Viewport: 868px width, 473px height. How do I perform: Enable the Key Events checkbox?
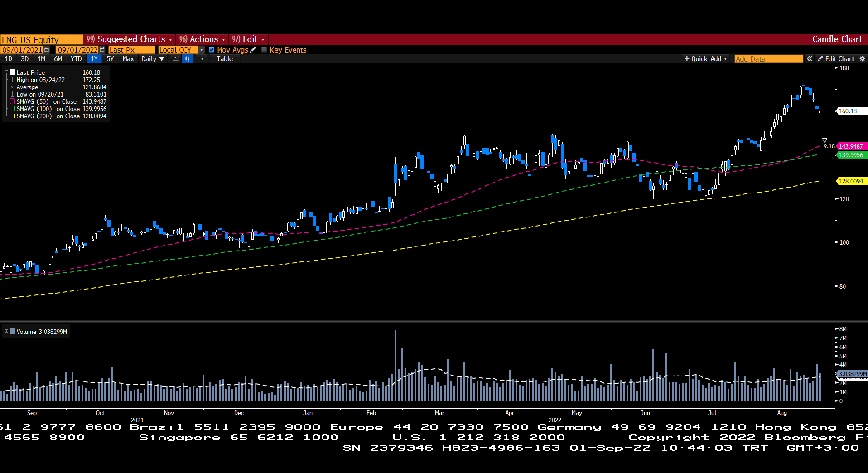tap(264, 50)
